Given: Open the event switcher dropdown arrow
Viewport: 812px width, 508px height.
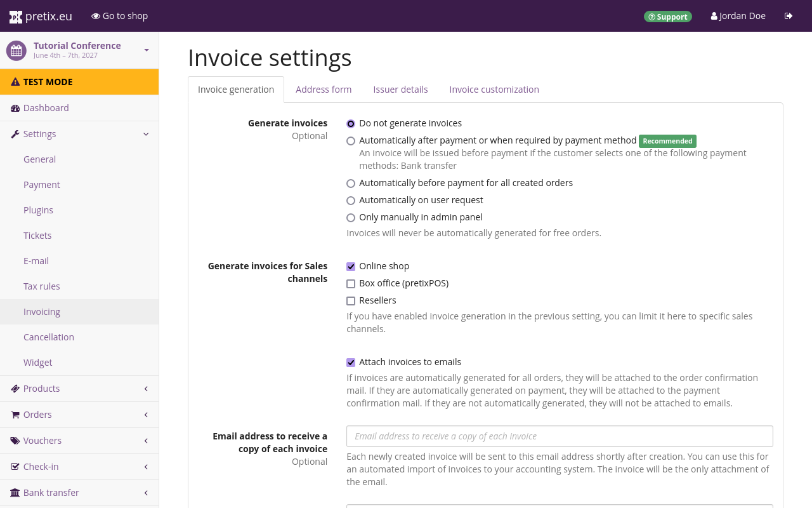Looking at the screenshot, I should point(147,50).
